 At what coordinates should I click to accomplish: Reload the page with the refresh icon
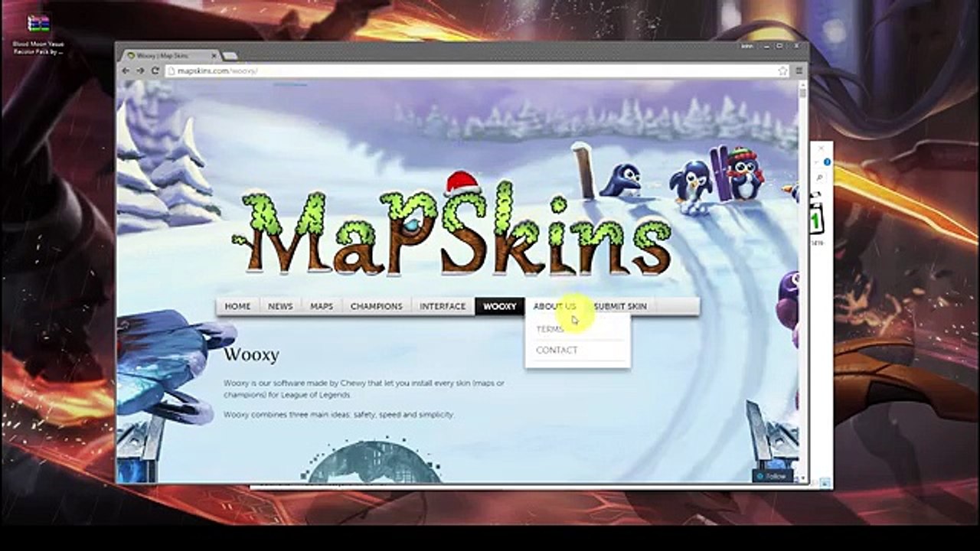pyautogui.click(x=155, y=70)
